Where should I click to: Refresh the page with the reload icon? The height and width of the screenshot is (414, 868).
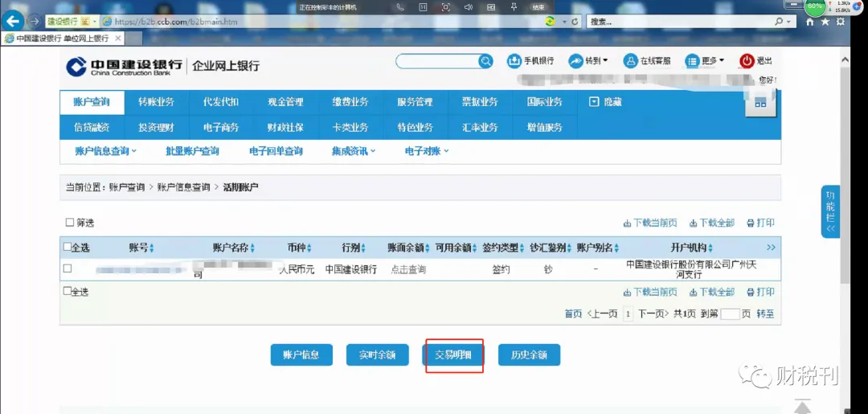tap(575, 22)
